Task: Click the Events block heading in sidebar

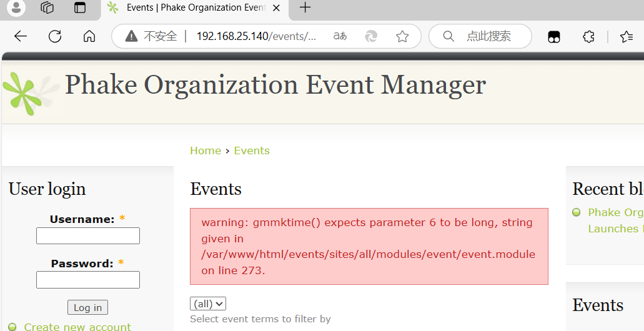Action: point(598,305)
